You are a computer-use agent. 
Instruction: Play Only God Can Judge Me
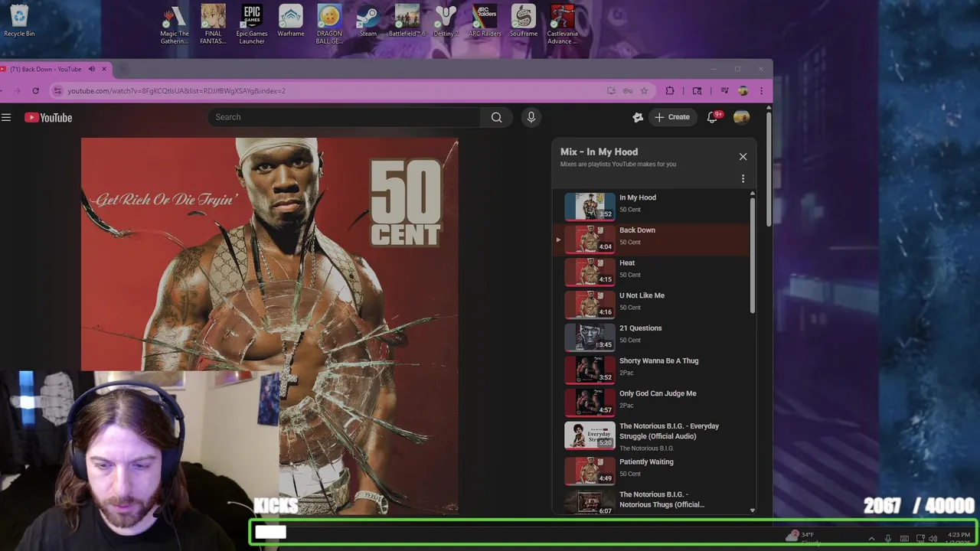point(651,402)
